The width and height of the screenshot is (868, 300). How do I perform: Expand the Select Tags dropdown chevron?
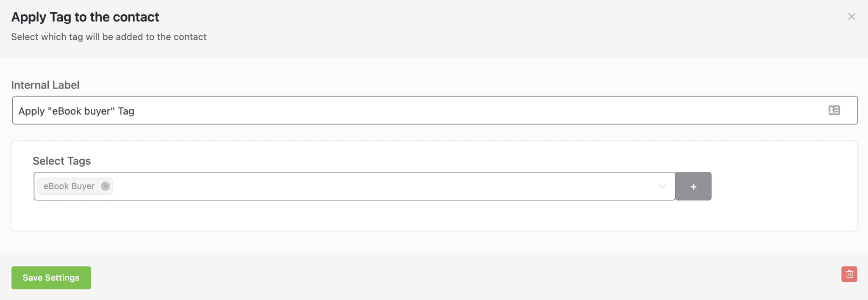point(662,186)
